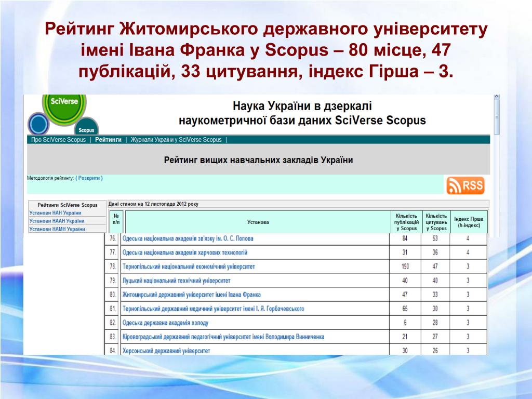Click row number 76 cell
Viewport: 532px width, 399px height.
pyautogui.click(x=113, y=238)
